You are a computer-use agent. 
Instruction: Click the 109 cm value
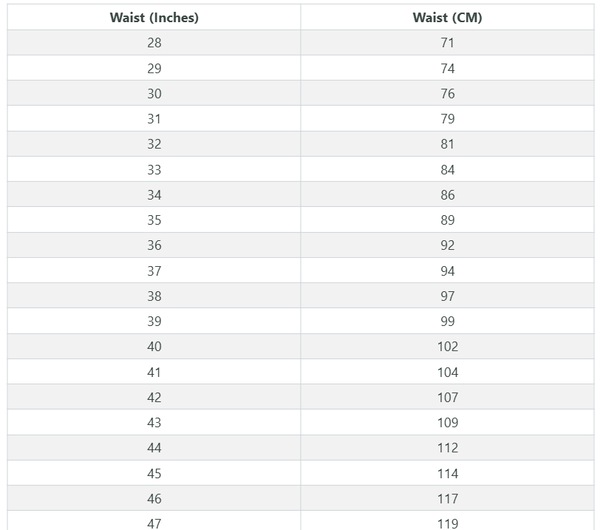(447, 422)
